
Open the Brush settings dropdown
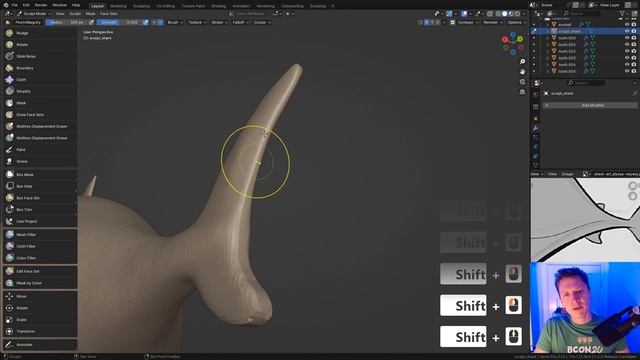click(175, 22)
